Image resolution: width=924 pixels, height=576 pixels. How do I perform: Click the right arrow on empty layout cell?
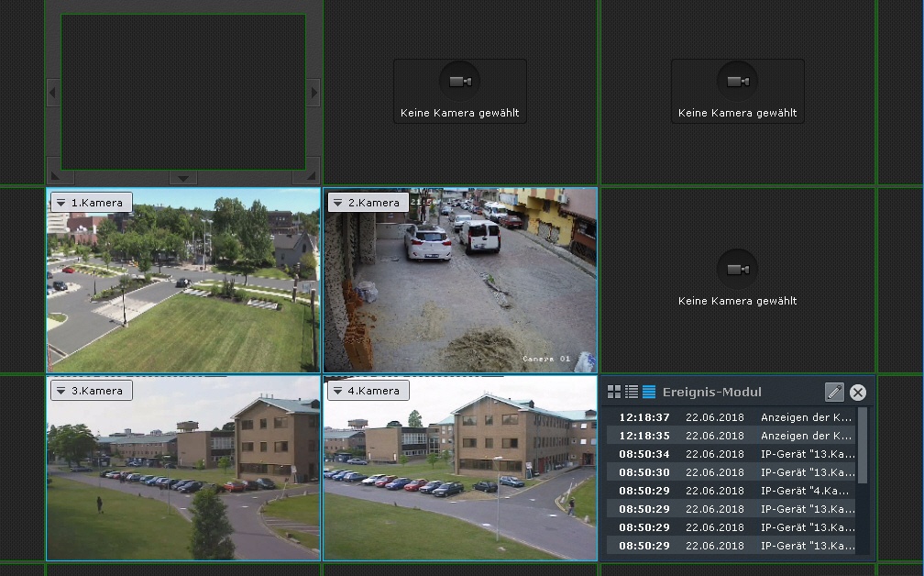[313, 92]
